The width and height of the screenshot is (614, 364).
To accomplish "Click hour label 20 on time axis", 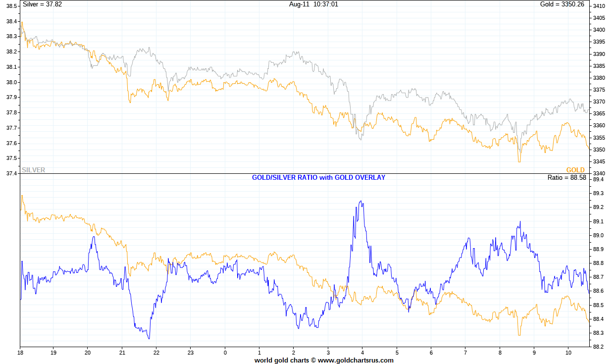I will (88, 353).
